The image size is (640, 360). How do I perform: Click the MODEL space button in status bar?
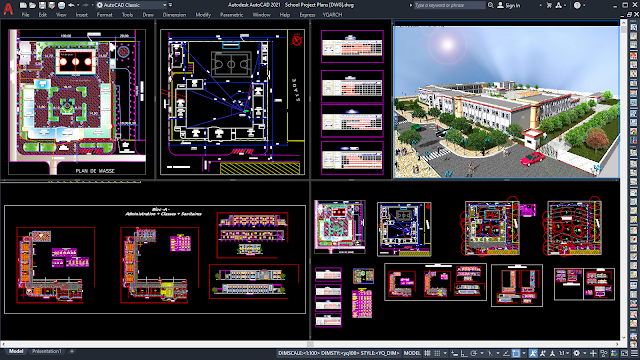412,353
